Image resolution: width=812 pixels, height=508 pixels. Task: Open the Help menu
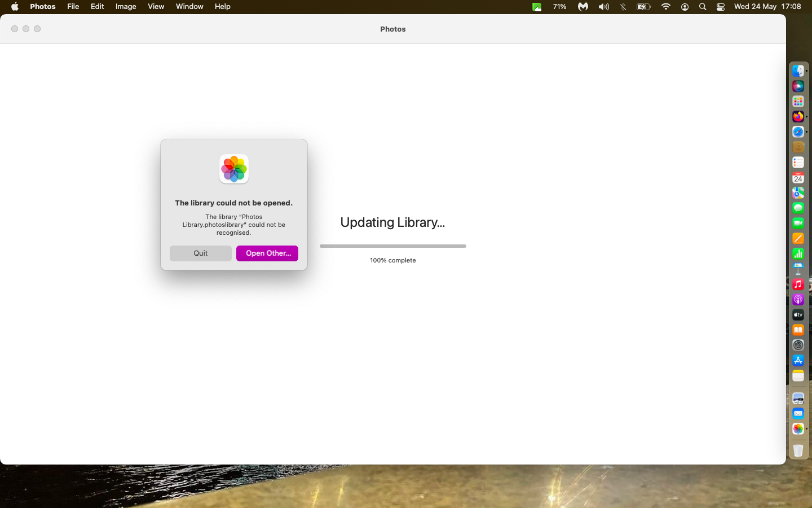click(x=223, y=7)
